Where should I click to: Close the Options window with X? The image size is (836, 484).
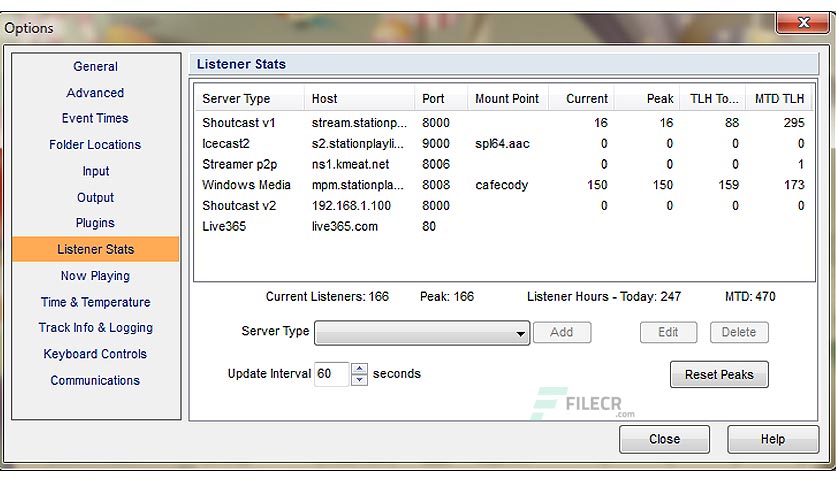click(803, 22)
